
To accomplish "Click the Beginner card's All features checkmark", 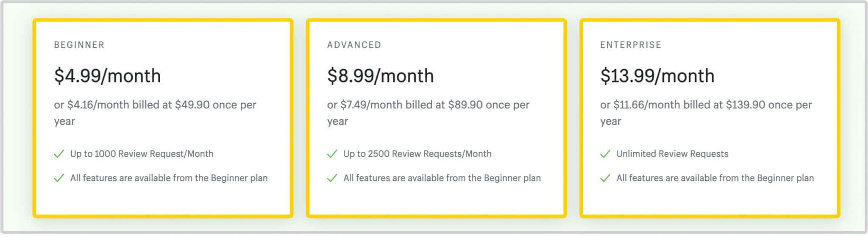I will pos(59,178).
